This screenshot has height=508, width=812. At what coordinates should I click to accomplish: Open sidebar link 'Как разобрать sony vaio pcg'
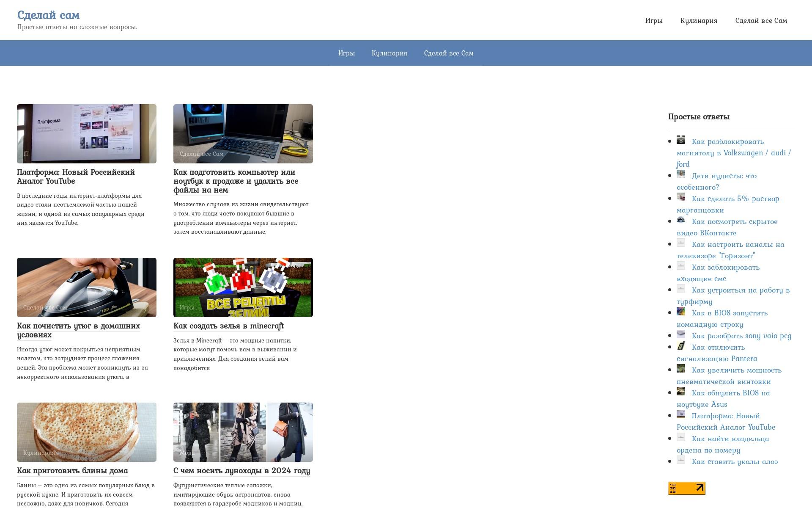(741, 336)
